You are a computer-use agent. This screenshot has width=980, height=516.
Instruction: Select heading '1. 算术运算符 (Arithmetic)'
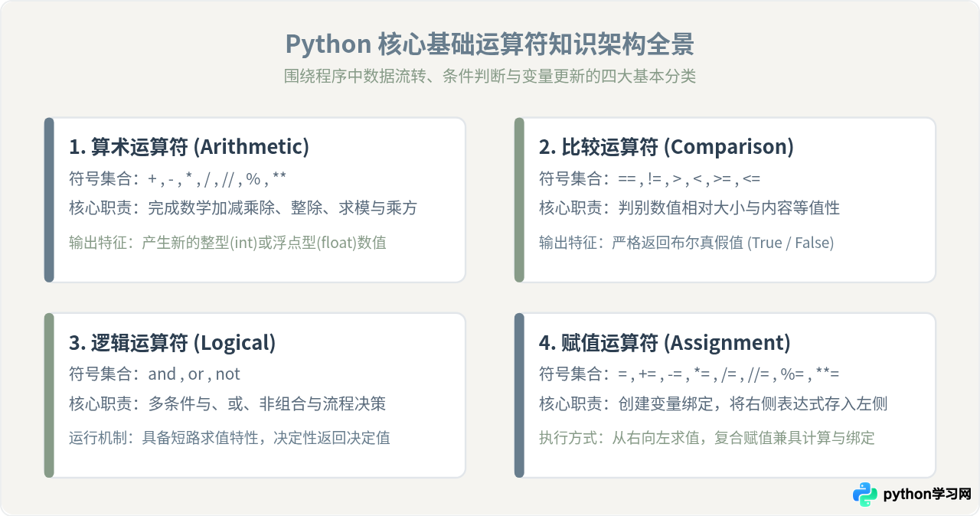pos(189,147)
